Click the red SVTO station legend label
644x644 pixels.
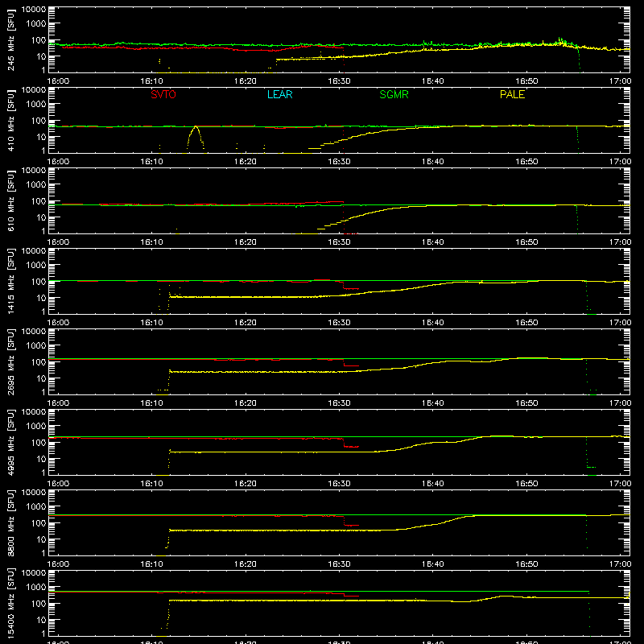point(163,94)
